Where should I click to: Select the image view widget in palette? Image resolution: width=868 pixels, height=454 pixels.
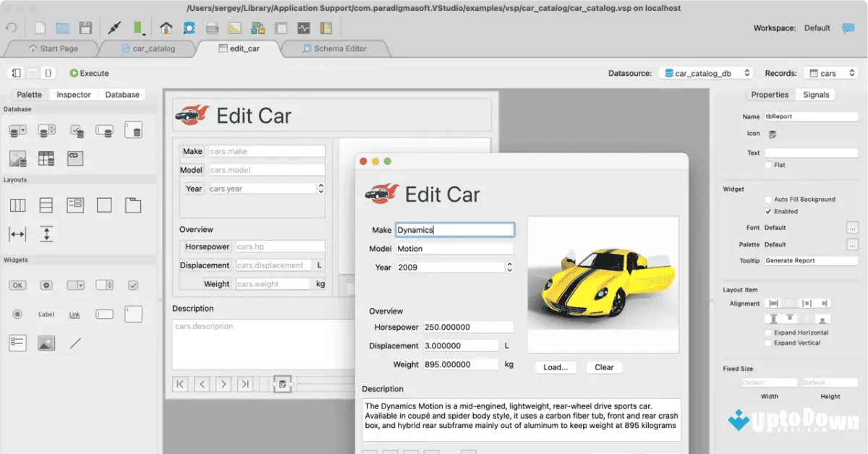(46, 343)
